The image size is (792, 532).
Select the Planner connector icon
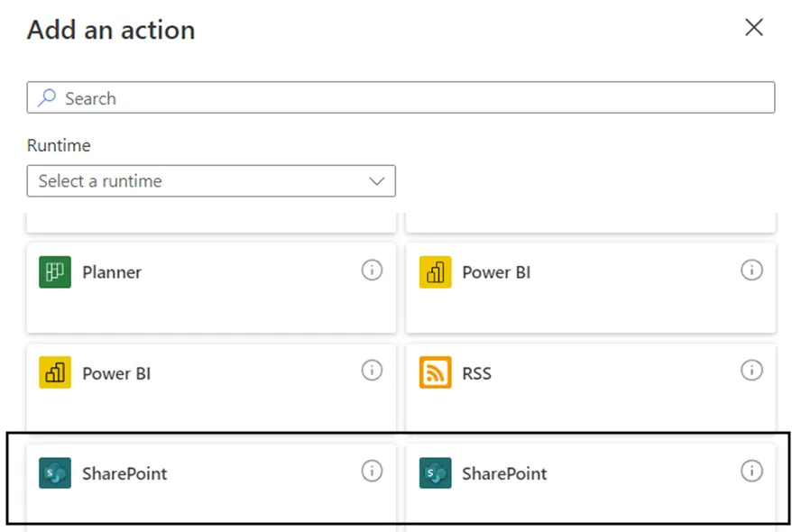(x=56, y=272)
